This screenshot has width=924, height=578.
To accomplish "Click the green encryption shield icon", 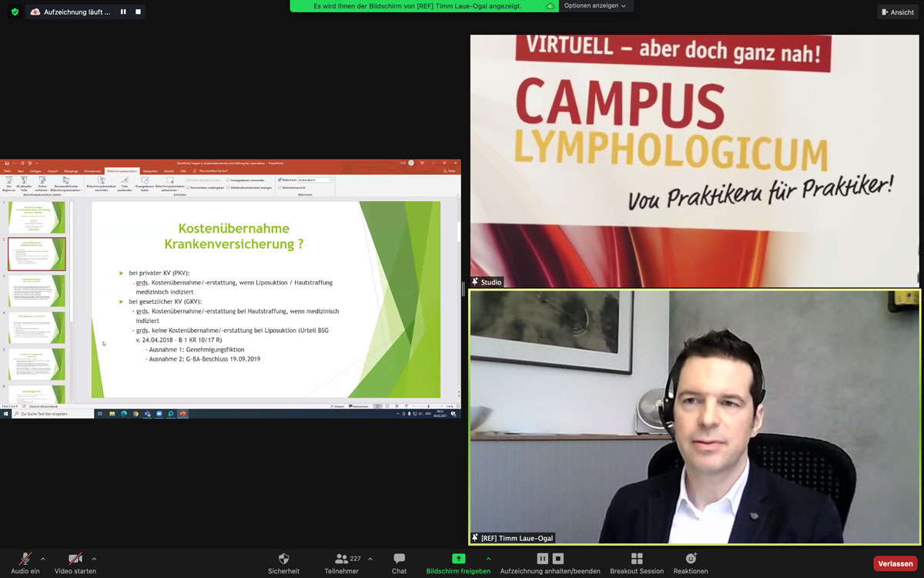I will click(x=15, y=12).
